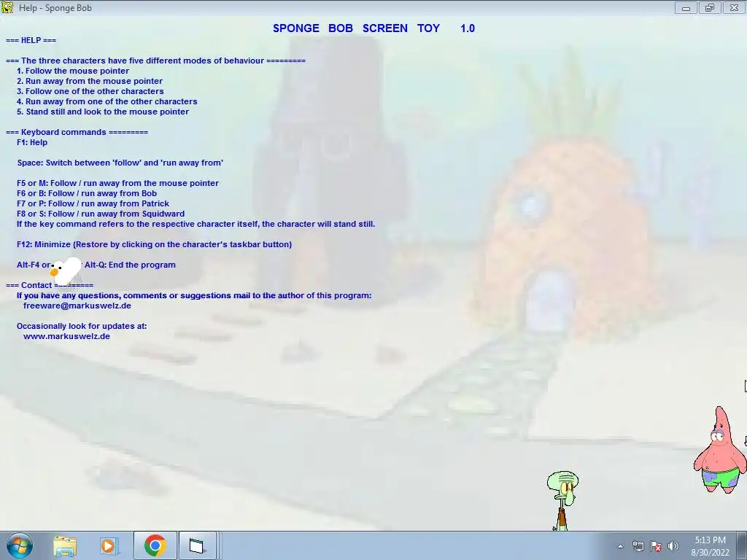Click the Patrick Star character sprite
This screenshot has width=747, height=560.
tap(720, 449)
